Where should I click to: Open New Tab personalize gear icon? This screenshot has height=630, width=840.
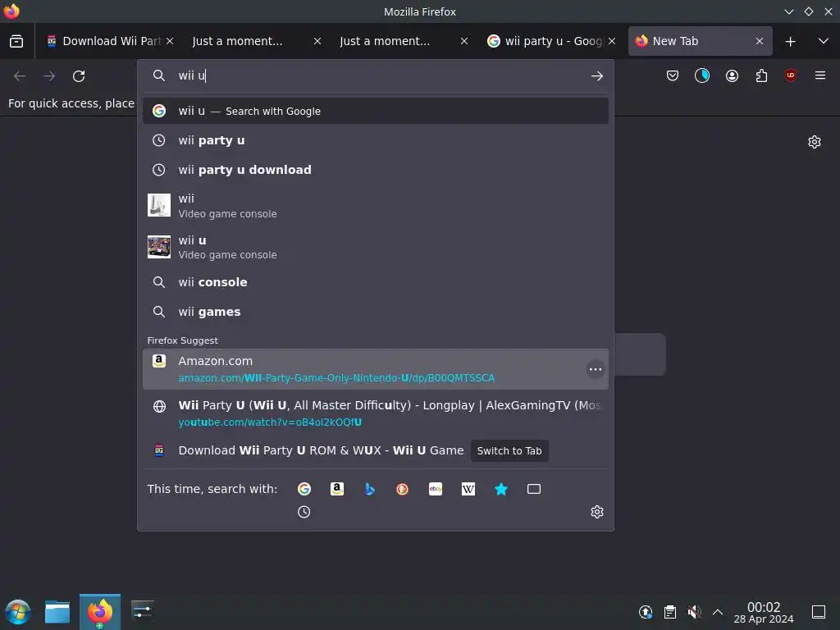[815, 142]
